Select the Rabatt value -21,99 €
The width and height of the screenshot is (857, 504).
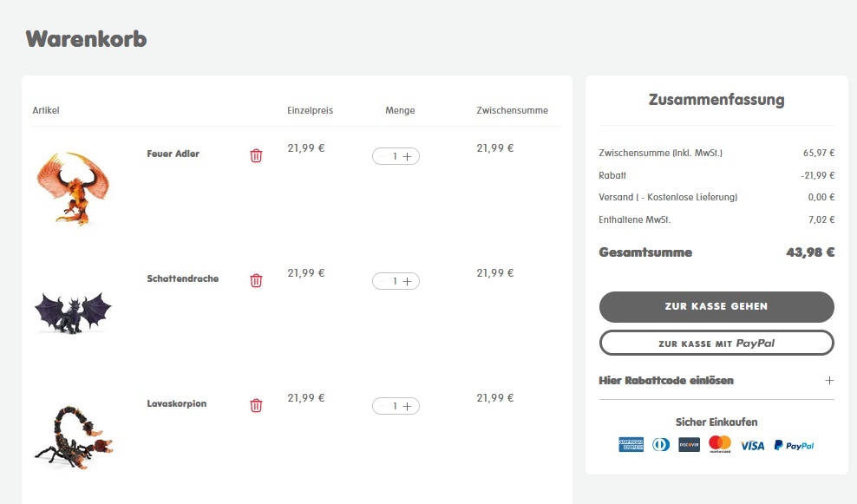pos(818,175)
